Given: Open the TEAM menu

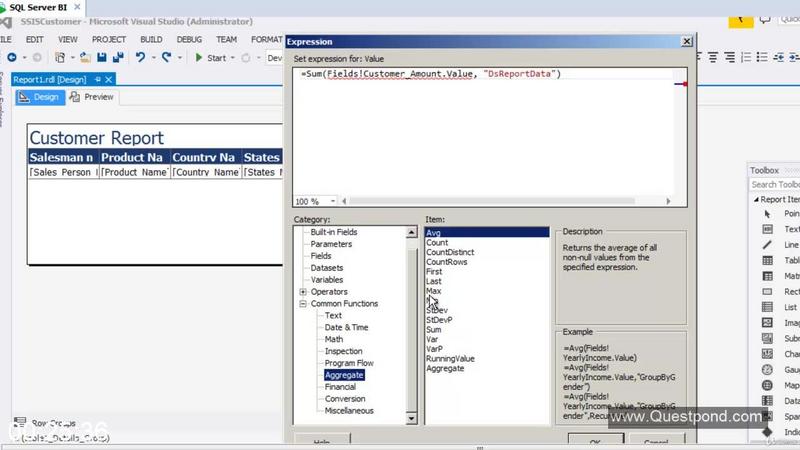Looking at the screenshot, I should click(x=226, y=39).
